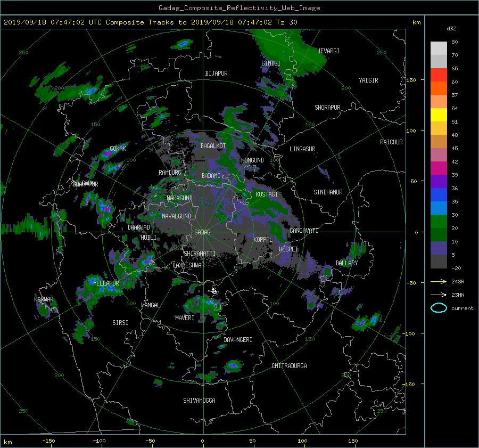
Task: Click the SINDHANUR label
Action: tap(328, 192)
